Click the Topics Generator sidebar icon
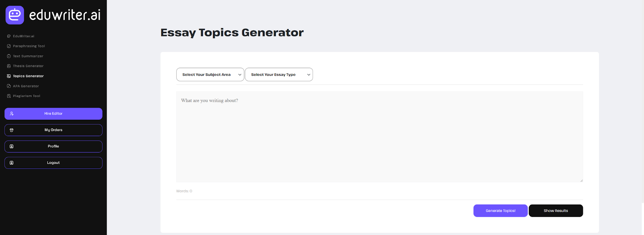Viewport: 644px width, 235px height. click(9, 76)
